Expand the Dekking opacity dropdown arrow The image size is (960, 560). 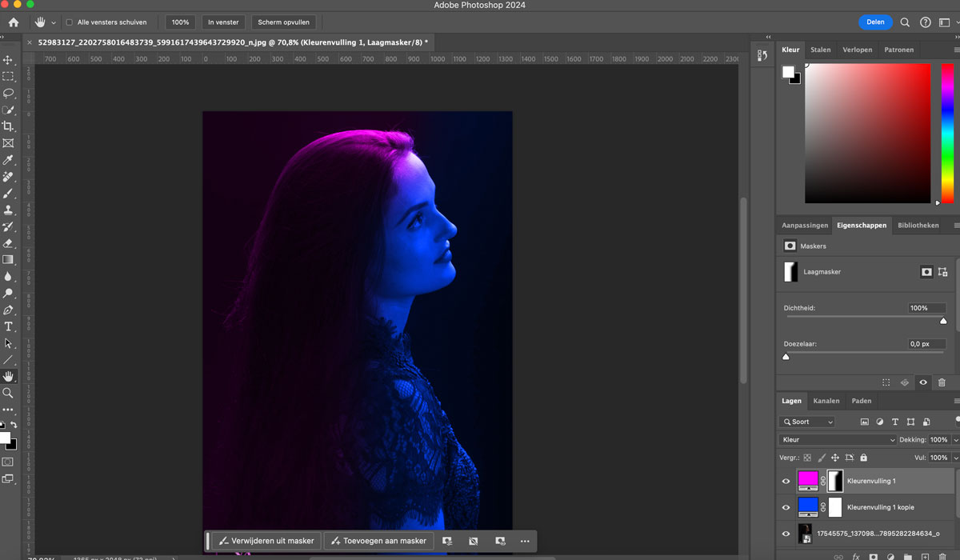(x=955, y=440)
